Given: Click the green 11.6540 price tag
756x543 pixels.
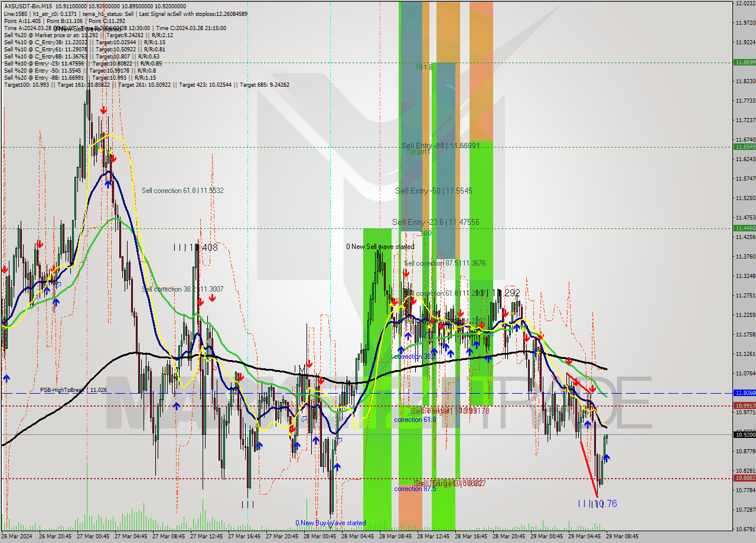Looking at the screenshot, I should coord(745,146).
